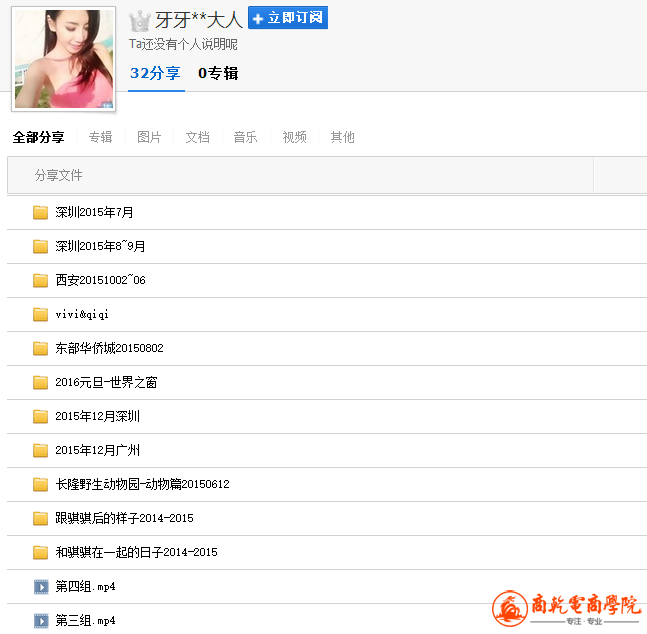Click the user profile avatar photo
Viewport: 647px width, 634px height.
coord(64,59)
